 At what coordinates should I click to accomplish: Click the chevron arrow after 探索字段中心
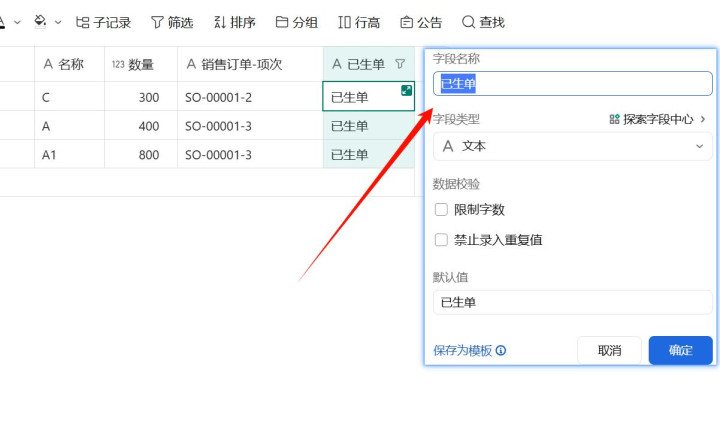[703, 119]
